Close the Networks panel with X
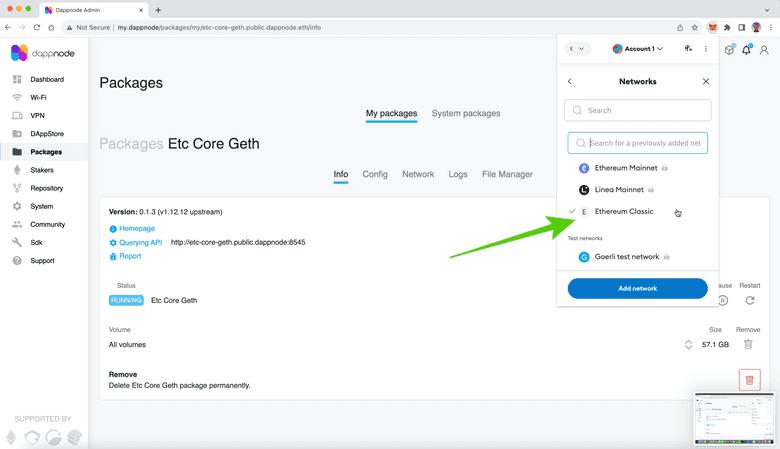This screenshot has height=449, width=780. 706,81
